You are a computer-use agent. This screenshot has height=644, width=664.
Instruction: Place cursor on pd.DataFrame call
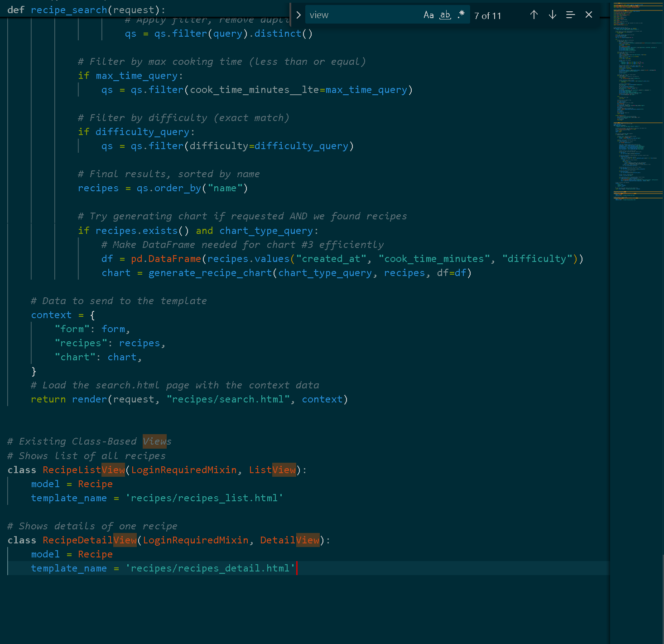(x=166, y=258)
